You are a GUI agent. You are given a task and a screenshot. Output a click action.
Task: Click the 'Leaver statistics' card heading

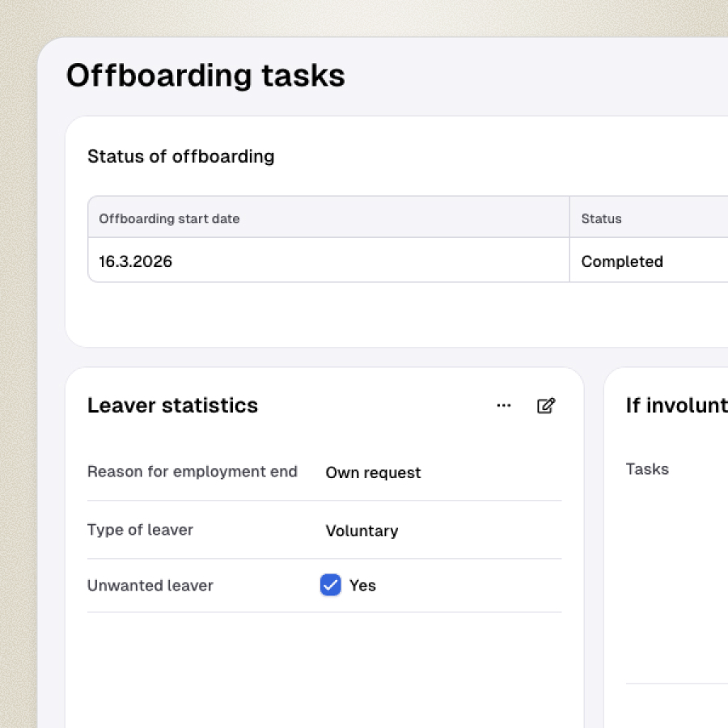[x=172, y=405]
